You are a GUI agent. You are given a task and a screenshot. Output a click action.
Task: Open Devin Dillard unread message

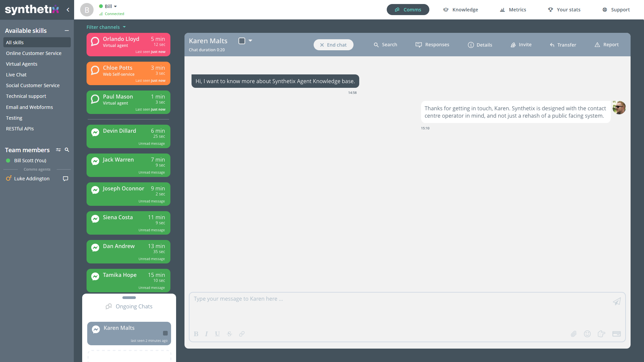[128, 136]
